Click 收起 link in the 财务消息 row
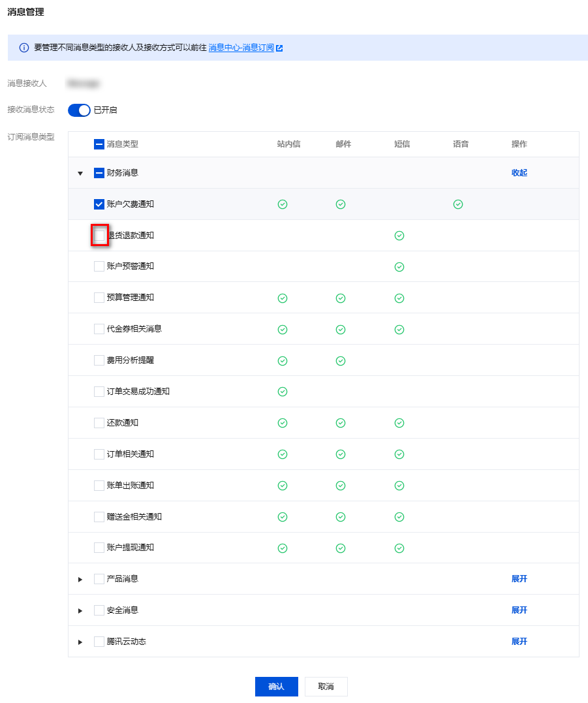Screen dimensions: 588x703 click(x=519, y=173)
